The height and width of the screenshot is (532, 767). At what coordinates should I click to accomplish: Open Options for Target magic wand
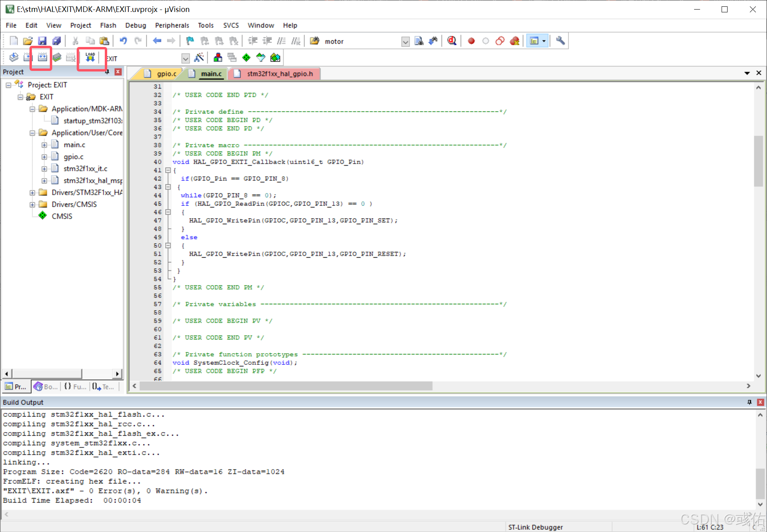(x=199, y=58)
